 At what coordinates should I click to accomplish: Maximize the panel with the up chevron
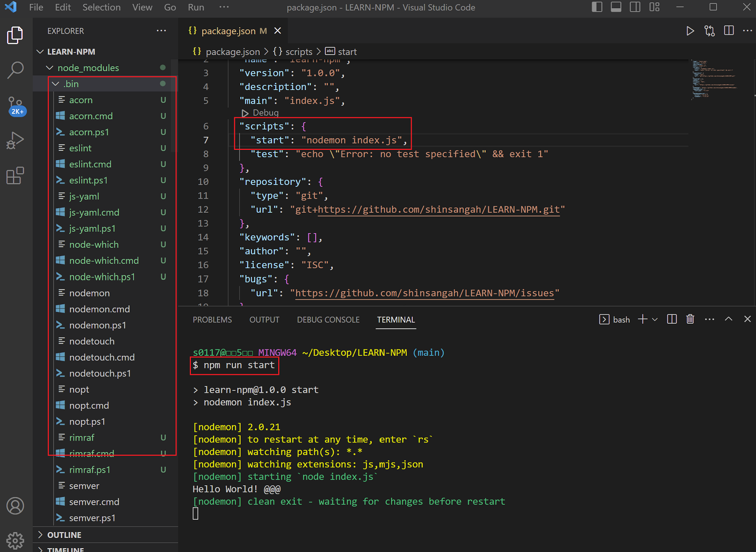pos(728,319)
